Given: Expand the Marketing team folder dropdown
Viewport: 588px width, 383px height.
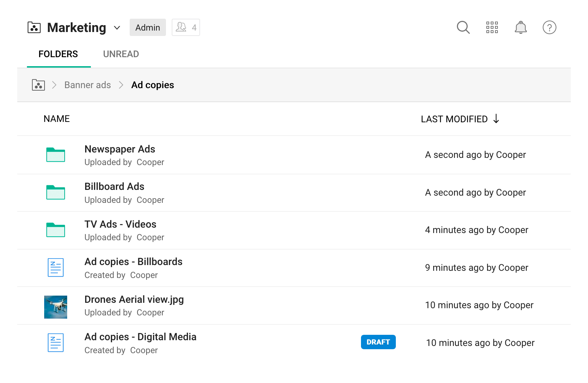Looking at the screenshot, I should pos(117,28).
